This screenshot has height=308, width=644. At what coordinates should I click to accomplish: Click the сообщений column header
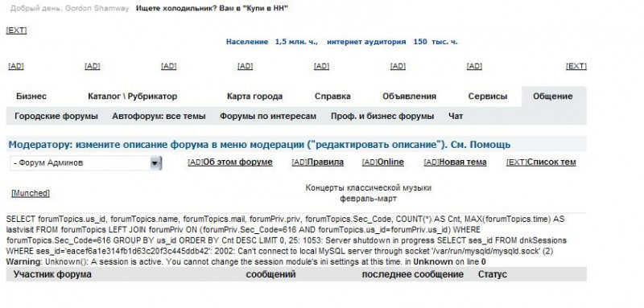(x=270, y=274)
